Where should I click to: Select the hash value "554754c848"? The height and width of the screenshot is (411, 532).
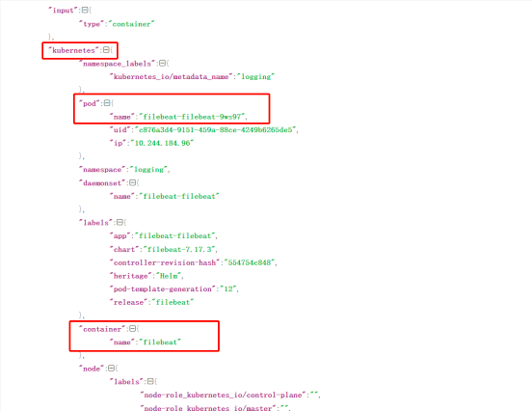coord(250,262)
